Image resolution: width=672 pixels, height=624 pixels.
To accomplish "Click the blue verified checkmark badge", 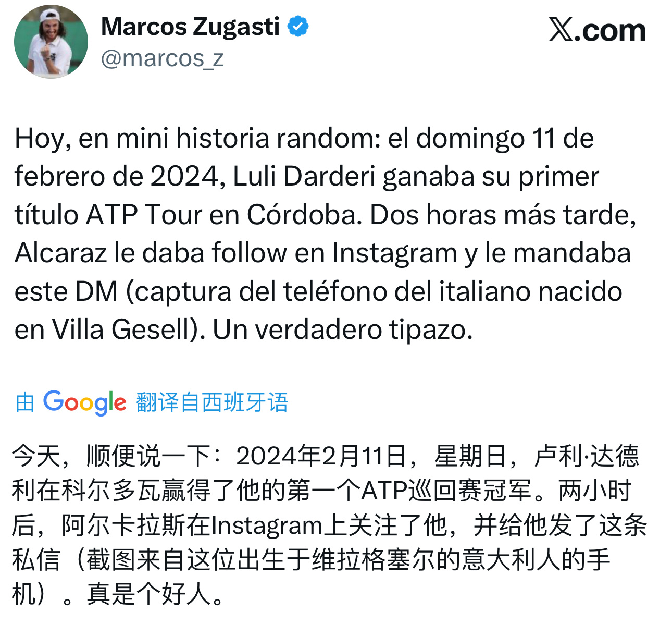I will coord(298,27).
